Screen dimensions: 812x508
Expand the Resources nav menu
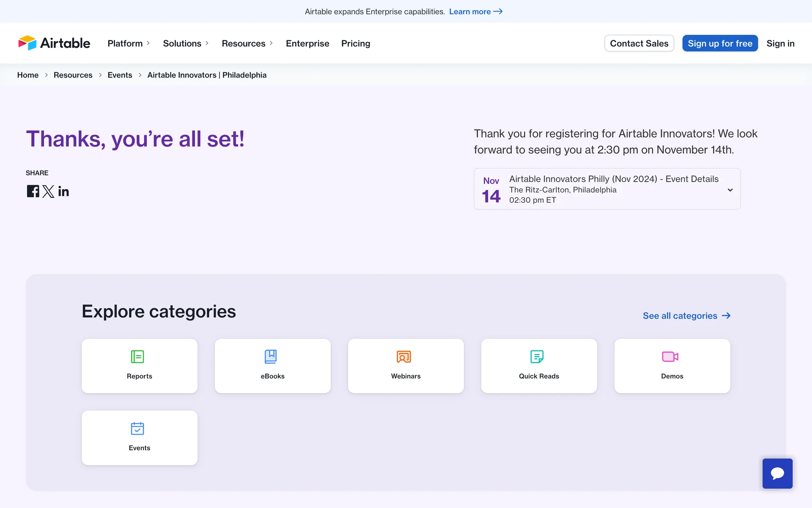click(247, 43)
